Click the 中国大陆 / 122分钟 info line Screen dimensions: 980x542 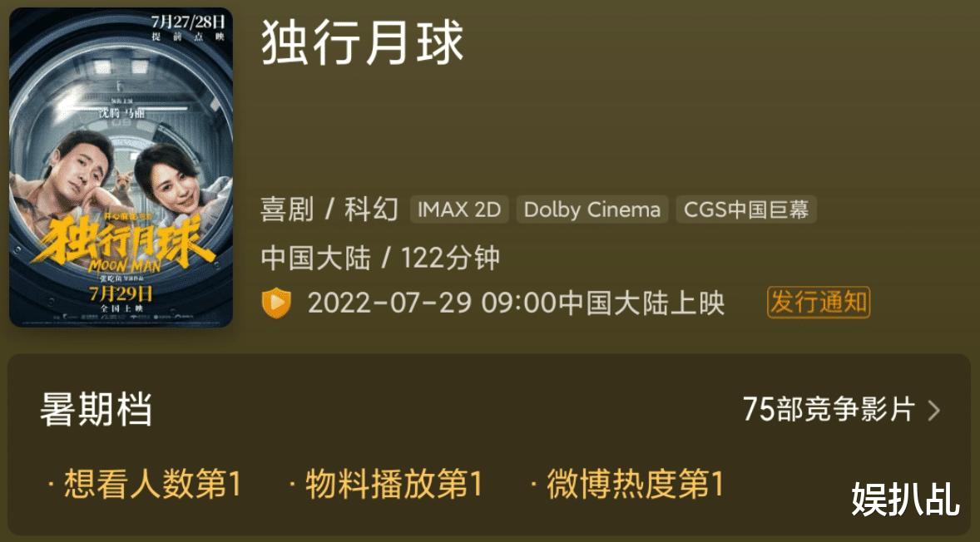pos(380,257)
